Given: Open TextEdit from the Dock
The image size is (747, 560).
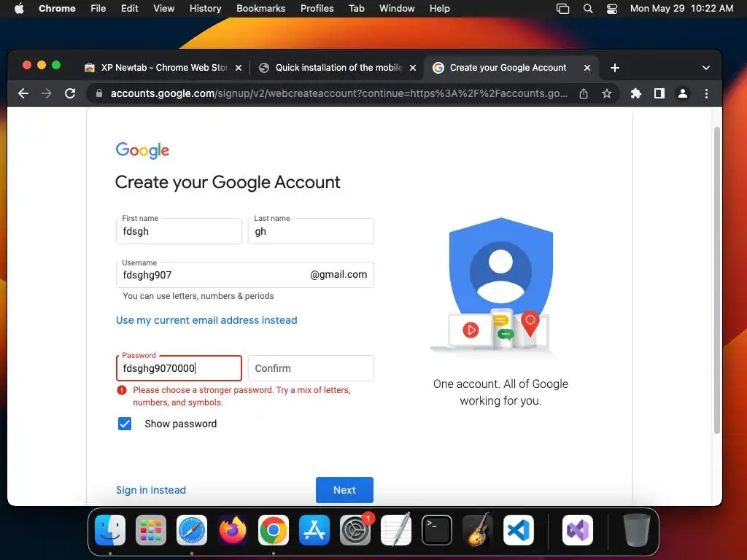Looking at the screenshot, I should pos(396,530).
